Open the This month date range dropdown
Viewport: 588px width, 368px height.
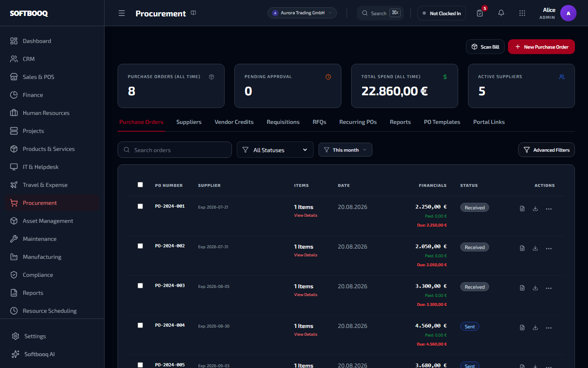point(345,150)
